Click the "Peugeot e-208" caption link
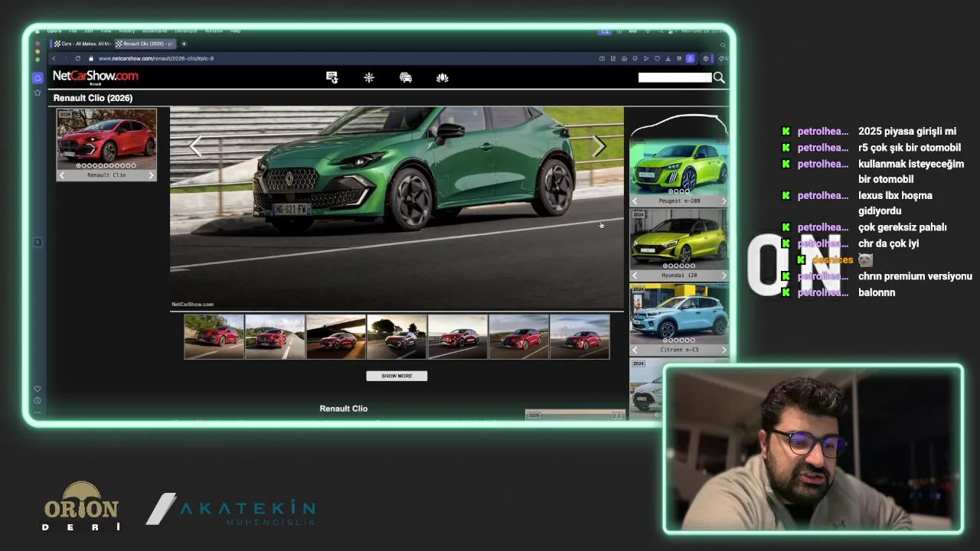This screenshot has height=551, width=980. click(x=679, y=201)
